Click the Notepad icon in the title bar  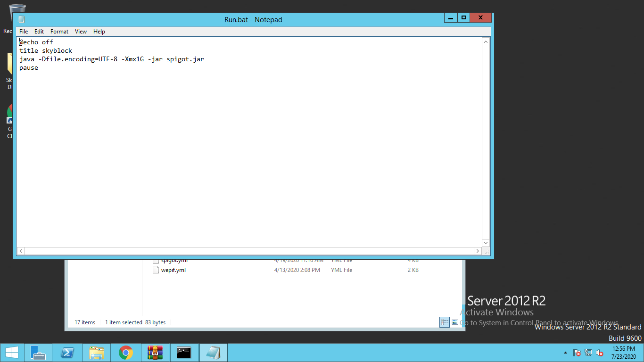pos(21,19)
